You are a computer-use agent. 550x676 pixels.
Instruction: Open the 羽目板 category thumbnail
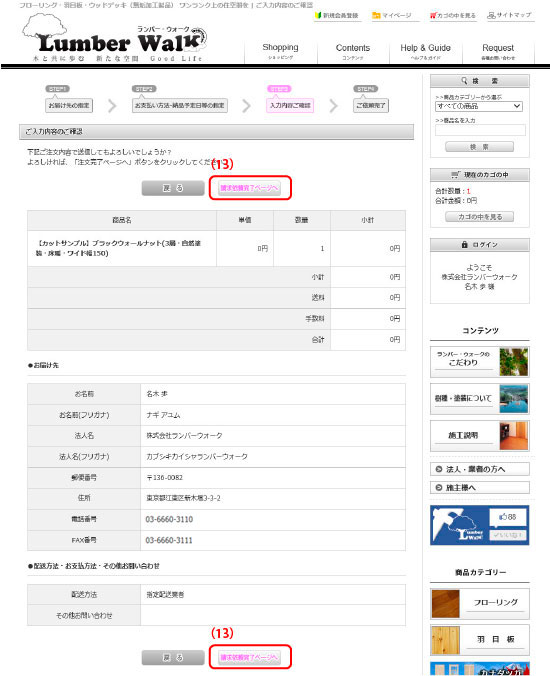click(x=445, y=640)
